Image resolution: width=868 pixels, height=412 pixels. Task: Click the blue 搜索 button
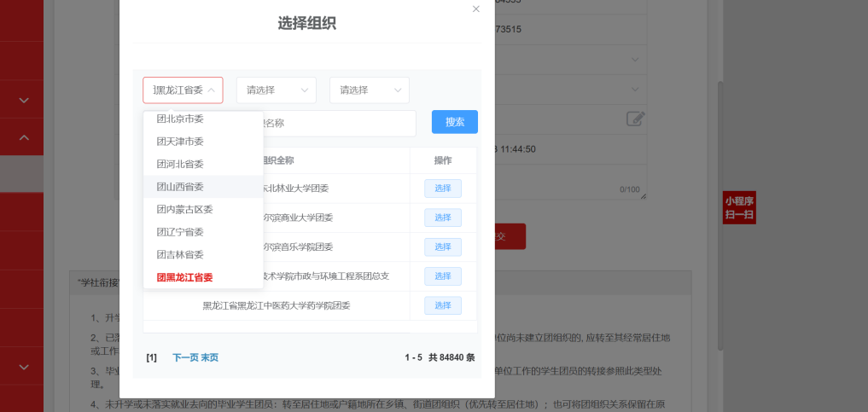point(454,122)
